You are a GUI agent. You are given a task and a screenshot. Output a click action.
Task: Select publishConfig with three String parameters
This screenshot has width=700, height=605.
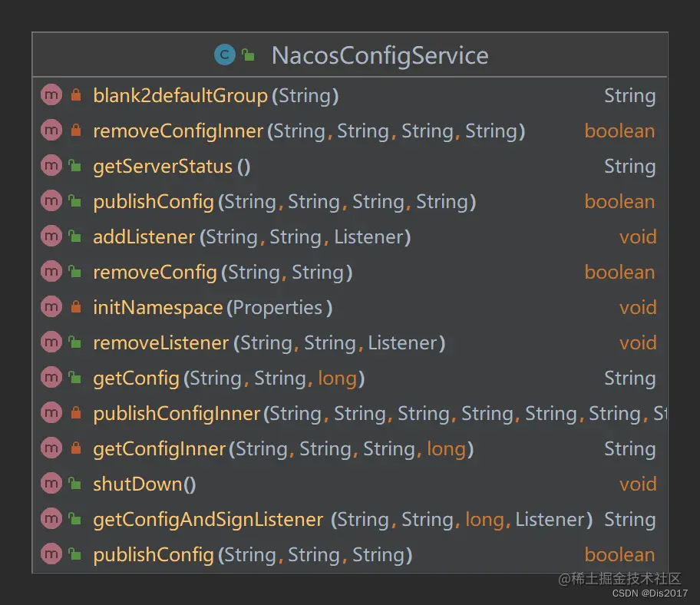pos(253,554)
